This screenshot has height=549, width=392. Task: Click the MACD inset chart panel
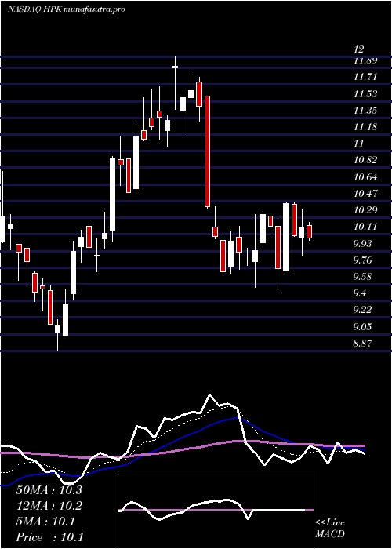(x=216, y=510)
